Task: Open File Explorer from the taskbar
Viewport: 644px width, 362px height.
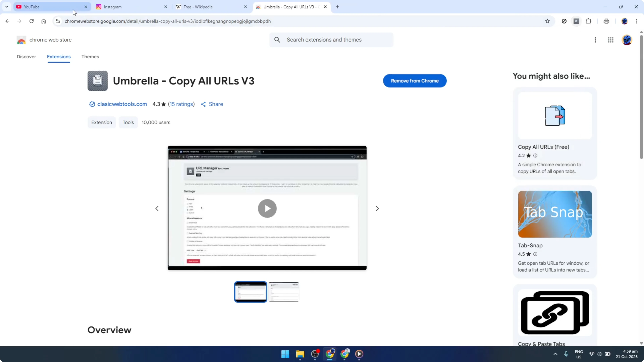Action: point(300,354)
